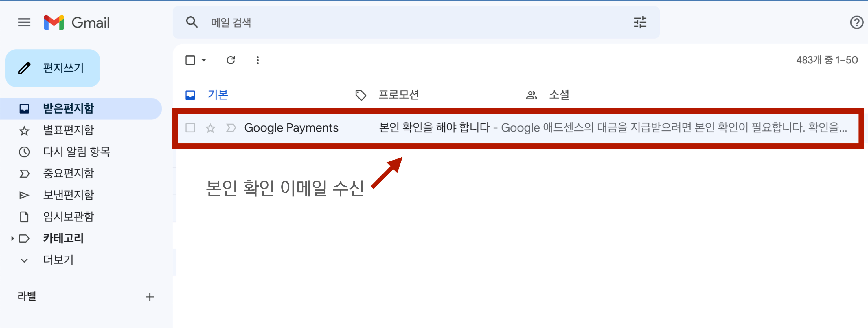Click the 편지쓰기 compose button
Image resolution: width=868 pixels, height=328 pixels.
53,68
